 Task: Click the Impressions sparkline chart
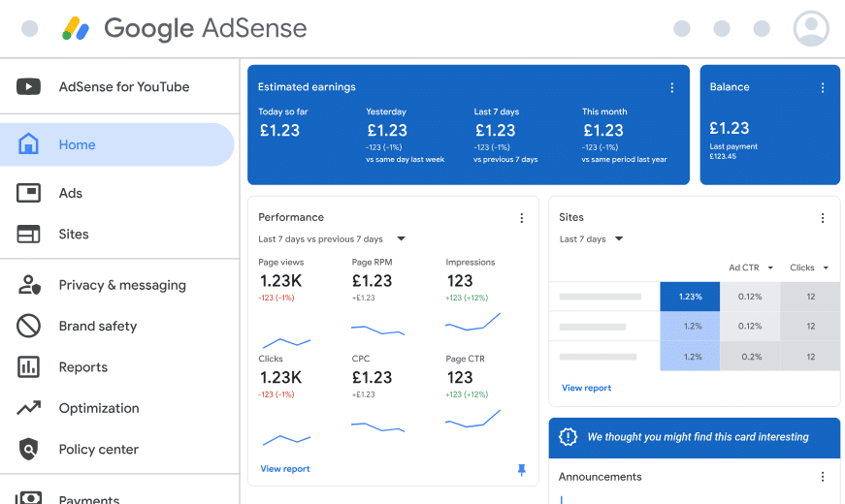tap(472, 322)
